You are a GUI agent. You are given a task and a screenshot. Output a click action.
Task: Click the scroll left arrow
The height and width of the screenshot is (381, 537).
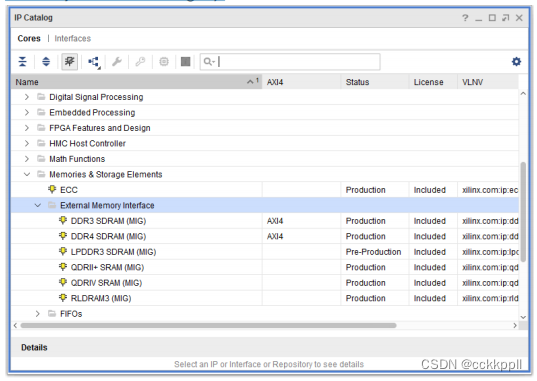(15, 325)
